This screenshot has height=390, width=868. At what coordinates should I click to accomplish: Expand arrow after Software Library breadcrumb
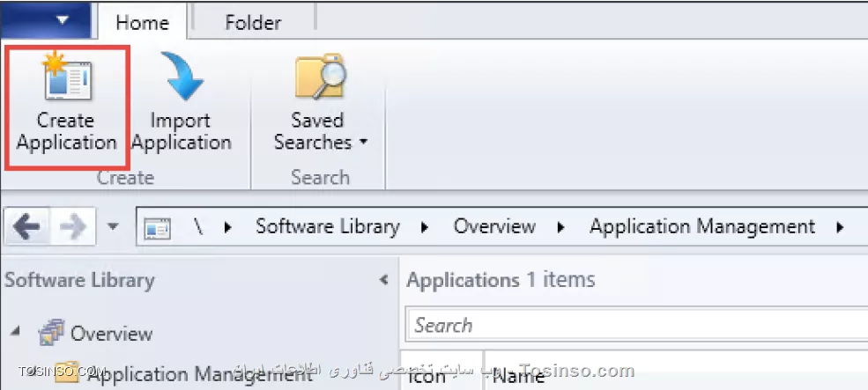pyautogui.click(x=425, y=227)
